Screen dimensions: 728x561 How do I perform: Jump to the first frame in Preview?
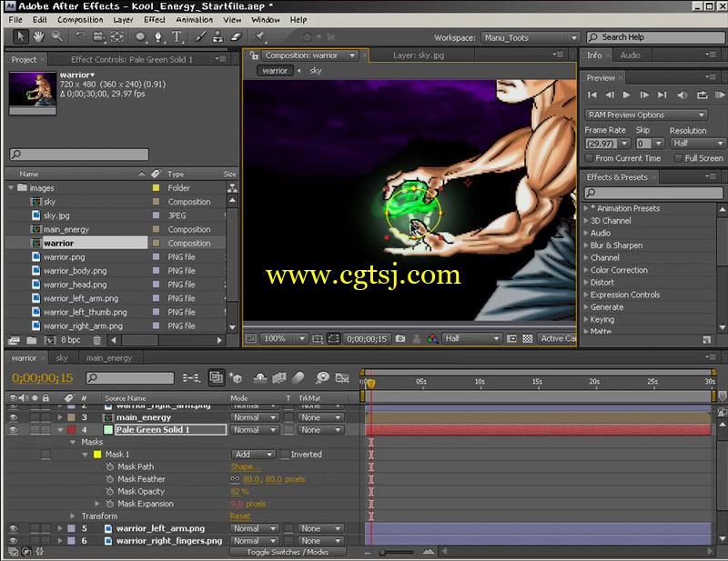(592, 95)
